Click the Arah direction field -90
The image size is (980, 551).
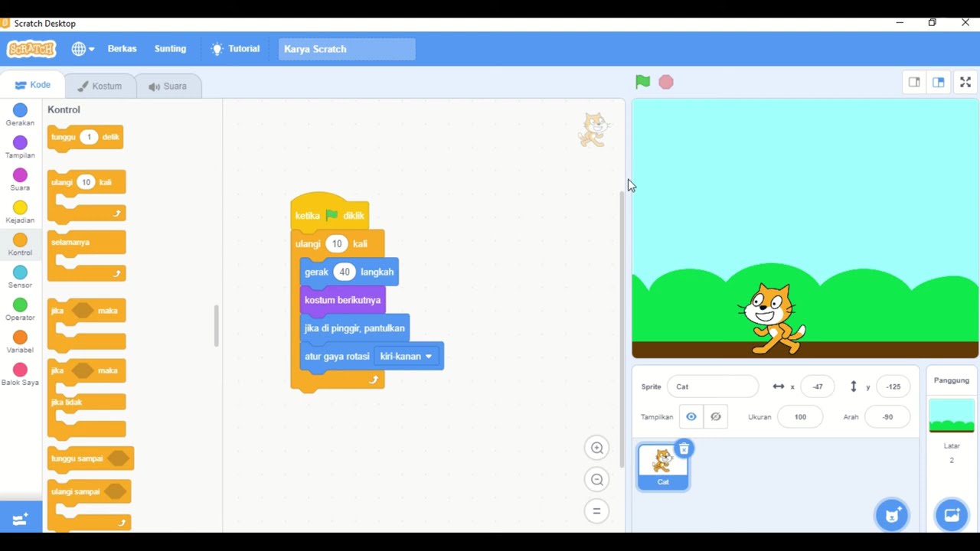(x=887, y=417)
